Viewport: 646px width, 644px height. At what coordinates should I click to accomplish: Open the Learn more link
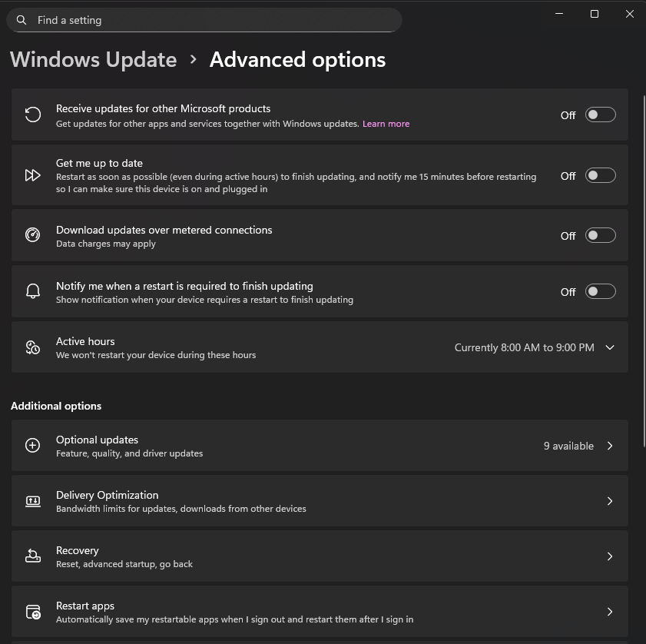tap(386, 124)
